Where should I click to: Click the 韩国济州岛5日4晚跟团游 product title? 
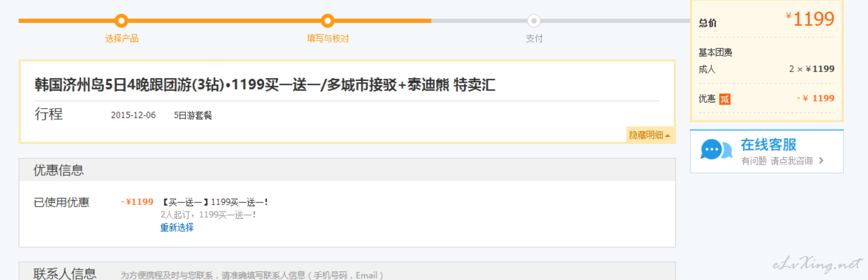265,84
